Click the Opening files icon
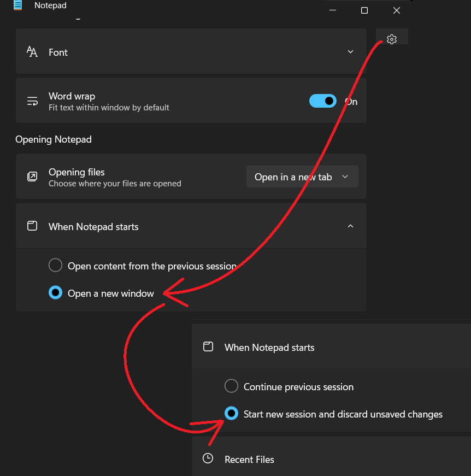The width and height of the screenshot is (471, 476). [32, 177]
